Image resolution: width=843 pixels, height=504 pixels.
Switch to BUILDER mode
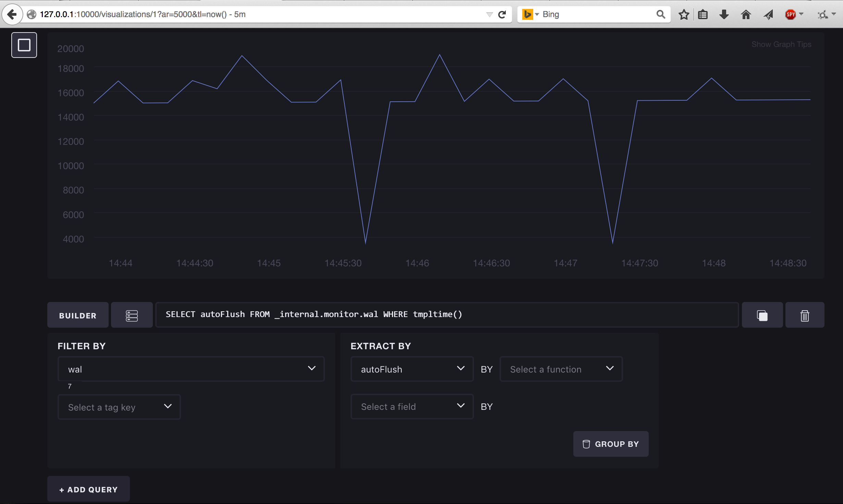coord(78,315)
